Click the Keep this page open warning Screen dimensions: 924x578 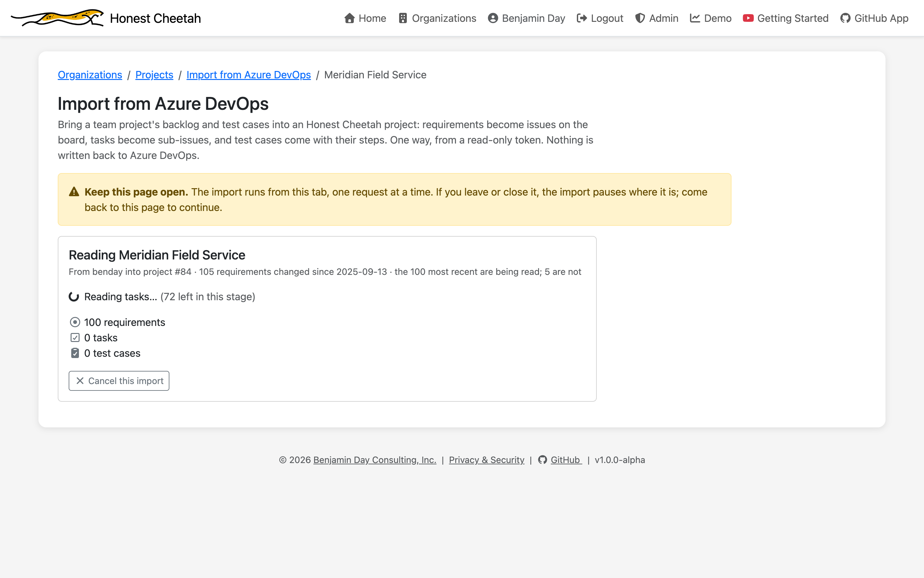coord(394,199)
